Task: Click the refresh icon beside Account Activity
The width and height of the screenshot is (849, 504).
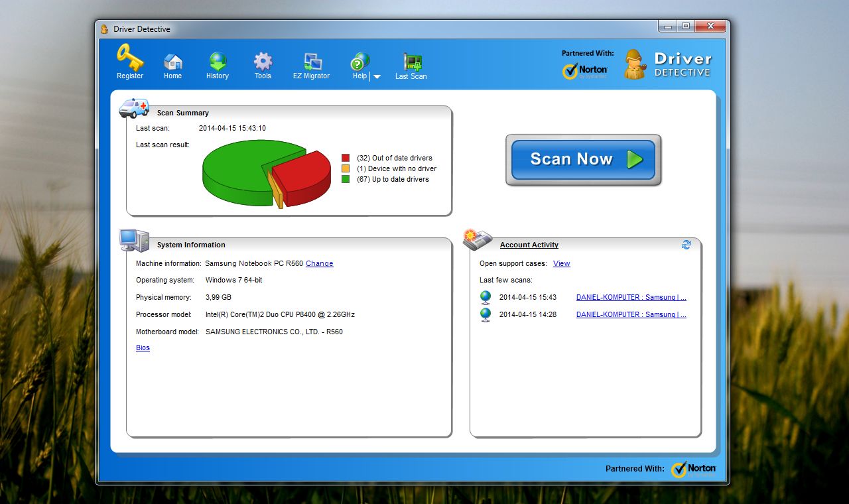Action: coord(686,245)
